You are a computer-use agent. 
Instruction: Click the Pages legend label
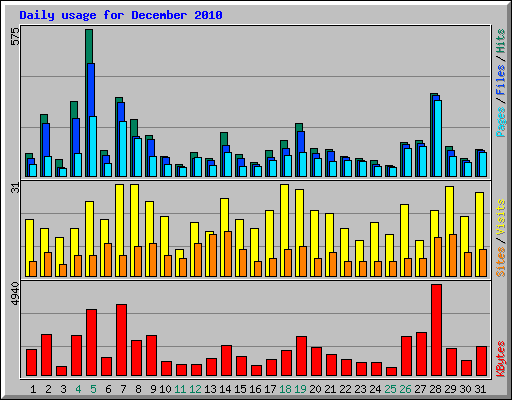tap(500, 122)
